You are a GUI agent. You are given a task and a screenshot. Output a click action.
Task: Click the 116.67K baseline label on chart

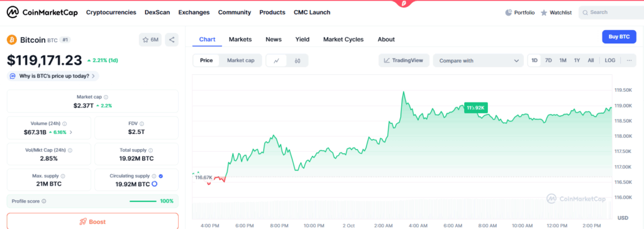(203, 177)
